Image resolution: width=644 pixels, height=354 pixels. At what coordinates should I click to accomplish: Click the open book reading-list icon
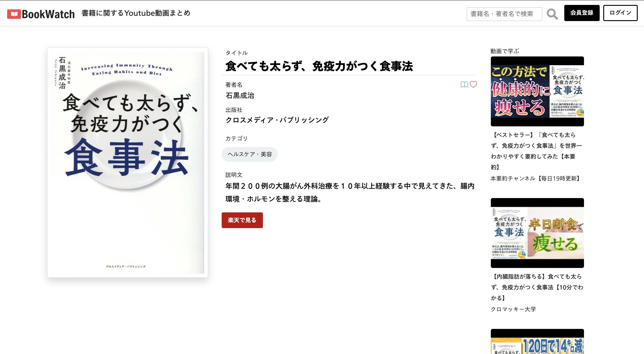pyautogui.click(x=464, y=84)
